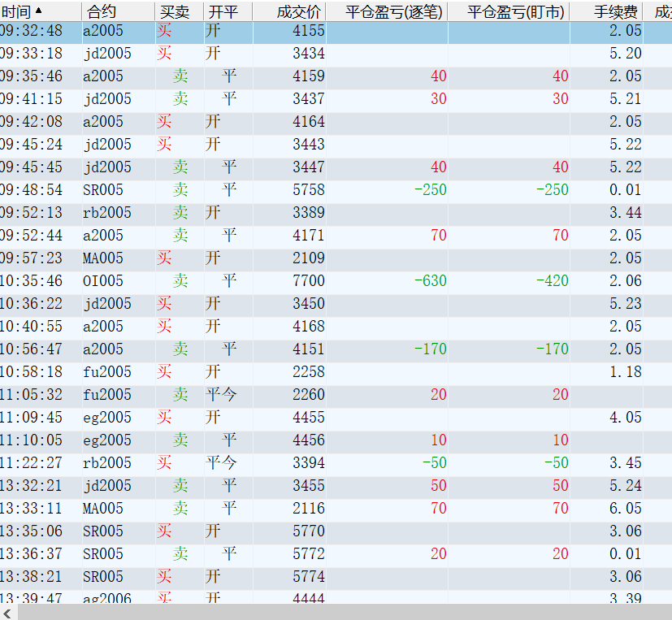Click time cell 09:35:46

click(32, 76)
